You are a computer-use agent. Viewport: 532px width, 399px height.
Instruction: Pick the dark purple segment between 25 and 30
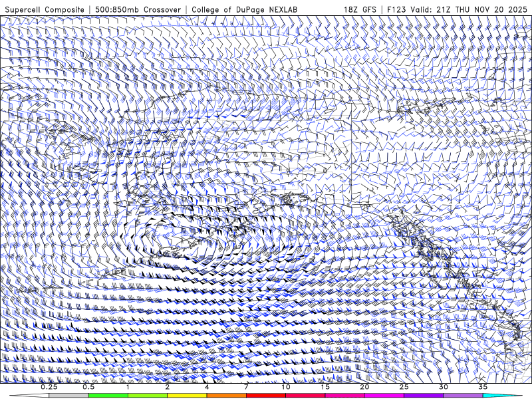coord(424,396)
